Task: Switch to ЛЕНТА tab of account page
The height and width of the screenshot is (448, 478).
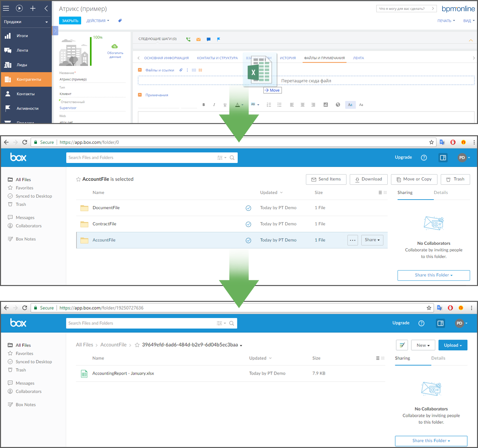Action: (x=358, y=58)
